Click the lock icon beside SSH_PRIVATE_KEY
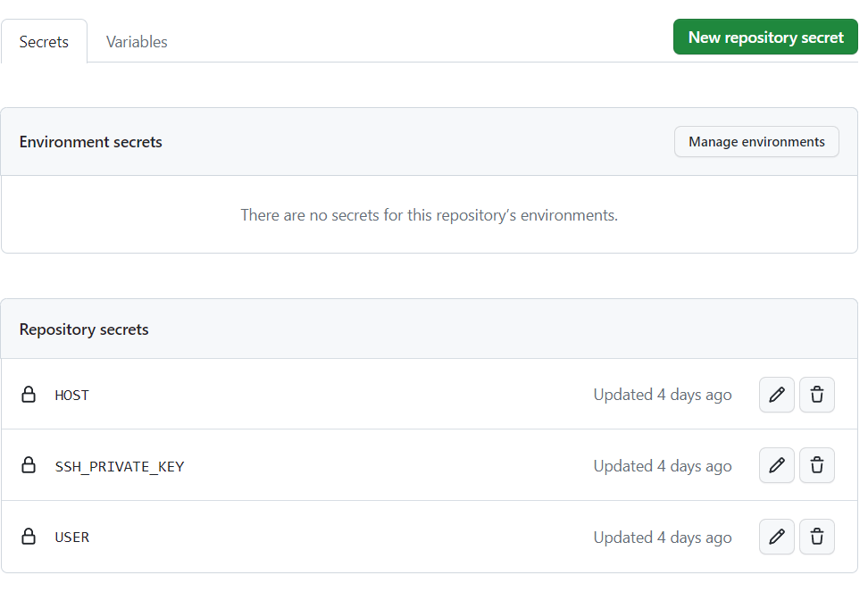The image size is (868, 592). pyautogui.click(x=29, y=465)
